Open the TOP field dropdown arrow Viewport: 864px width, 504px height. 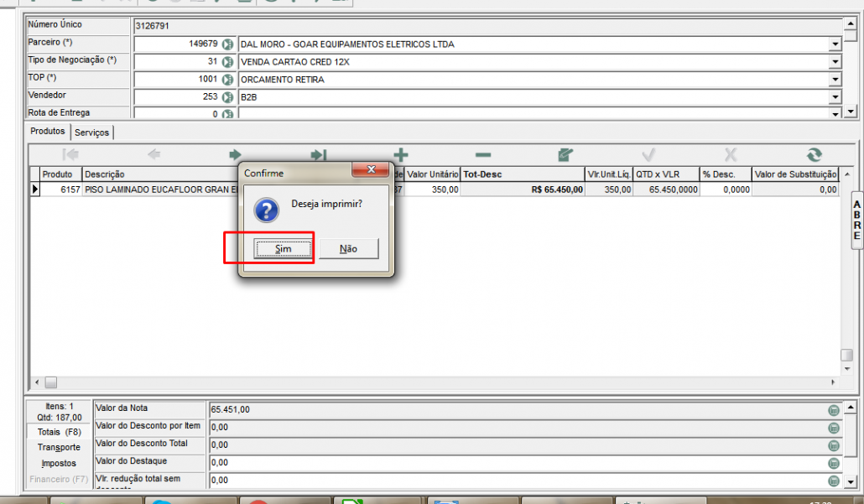835,80
